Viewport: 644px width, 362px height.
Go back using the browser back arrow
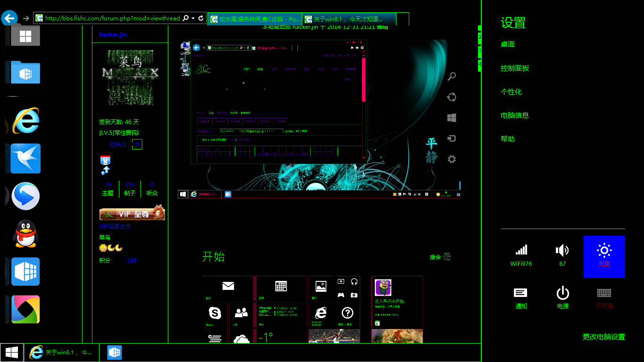coord(9,18)
